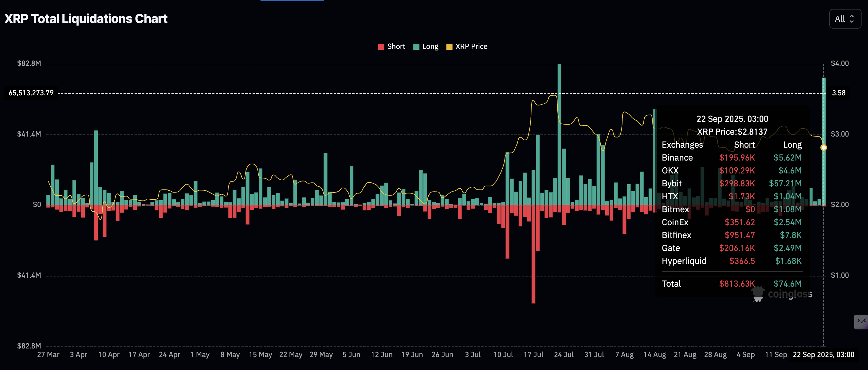The width and height of the screenshot is (868, 370).
Task: Click the XRP Total Liquidations Chart title
Action: tap(86, 19)
